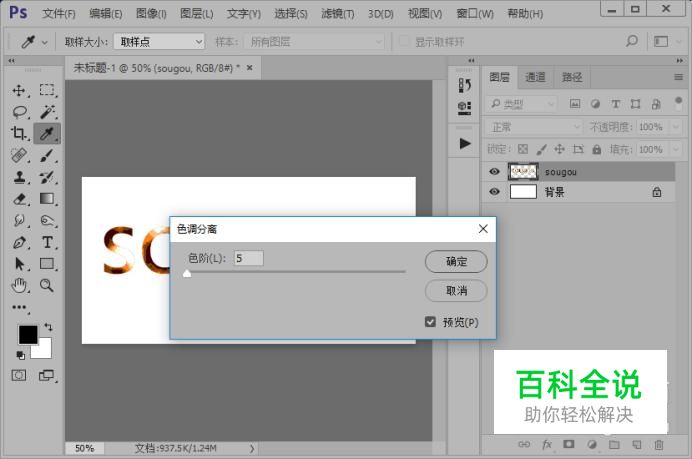
Task: Toggle the Preview checkbox in Posterize dialog
Action: [430, 322]
